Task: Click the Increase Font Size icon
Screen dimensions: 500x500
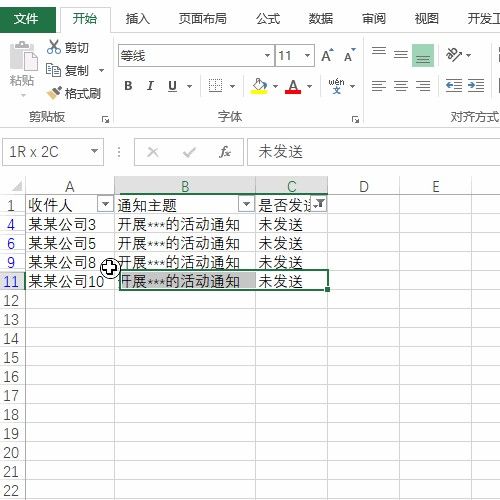Action: point(327,55)
